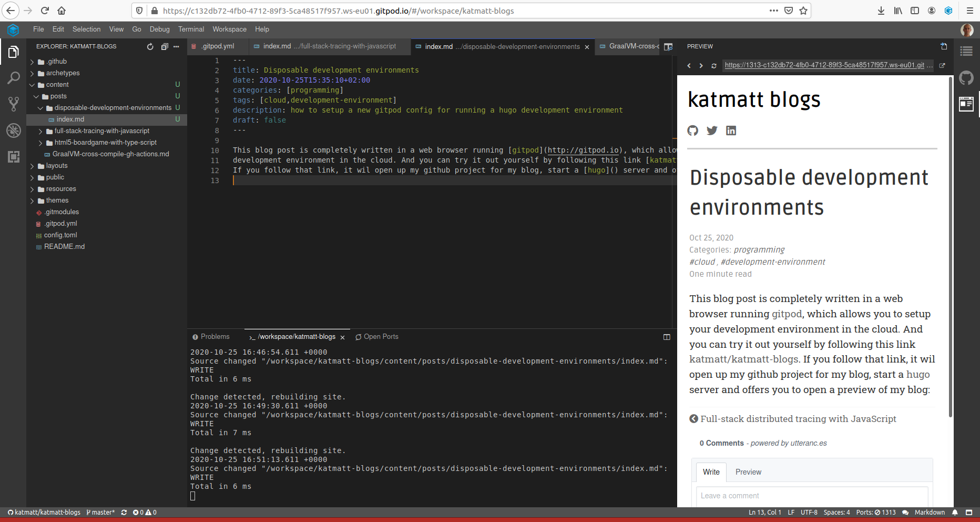980x522 pixels.
Task: Click the Leave a comment field
Action: pyautogui.click(x=812, y=496)
